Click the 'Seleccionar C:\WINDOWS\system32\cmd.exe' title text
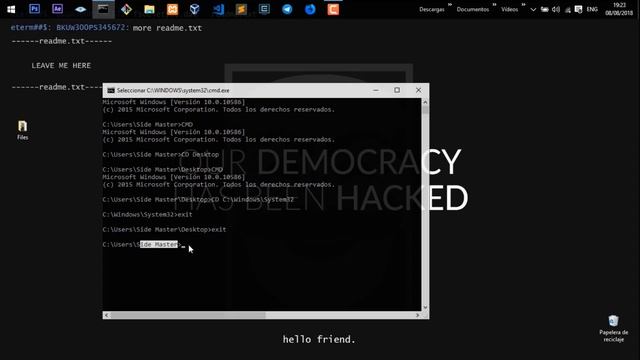This screenshot has width=640, height=360. tap(173, 90)
